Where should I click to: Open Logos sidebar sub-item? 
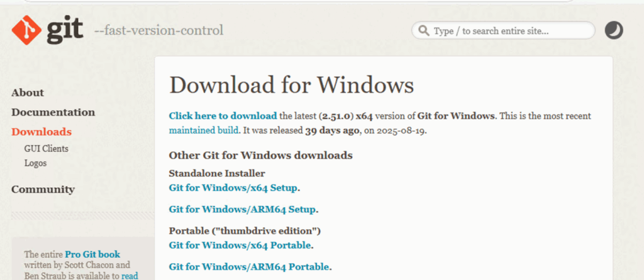click(x=35, y=163)
